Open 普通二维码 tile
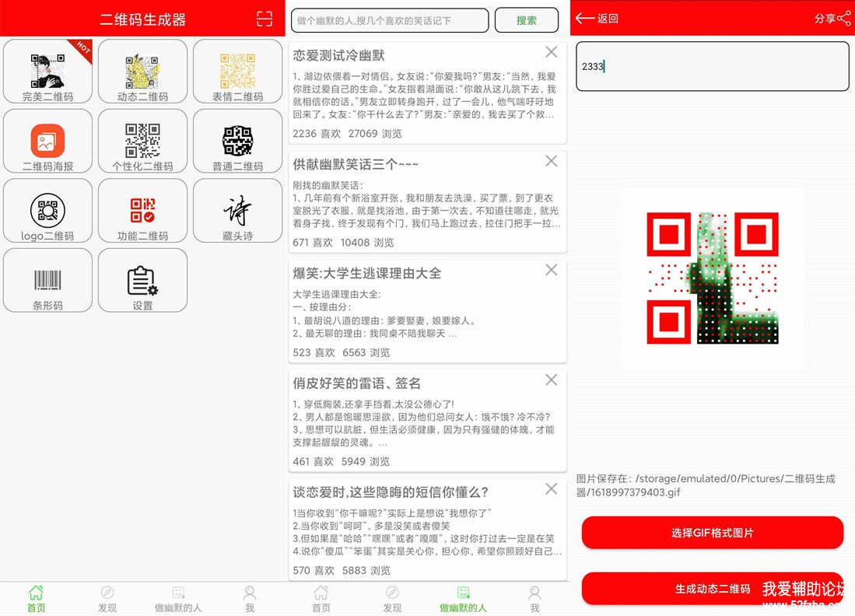855x616 pixels. pos(237,142)
